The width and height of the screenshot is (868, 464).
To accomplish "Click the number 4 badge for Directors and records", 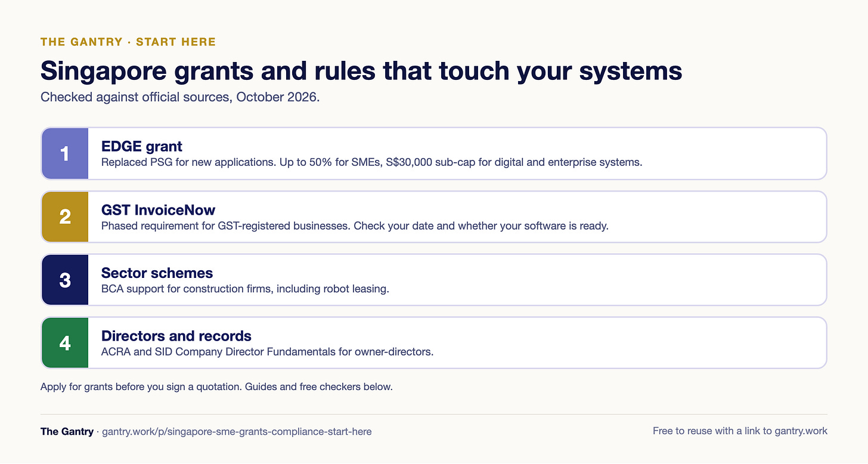I will click(65, 343).
